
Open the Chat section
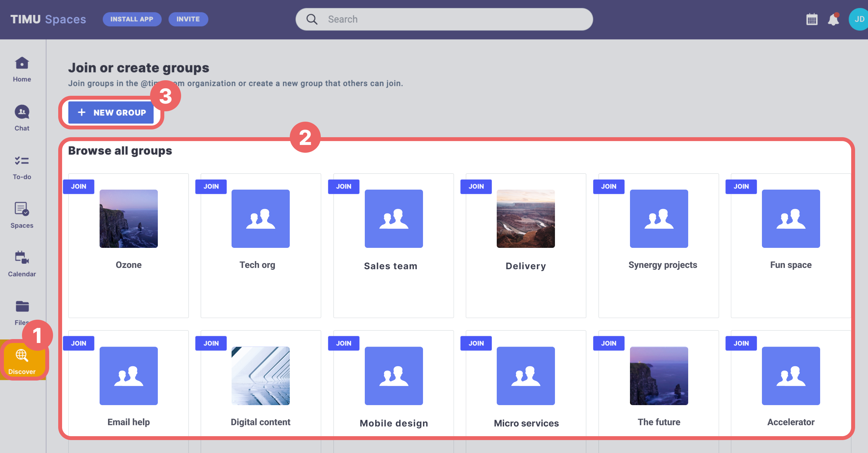coord(22,118)
